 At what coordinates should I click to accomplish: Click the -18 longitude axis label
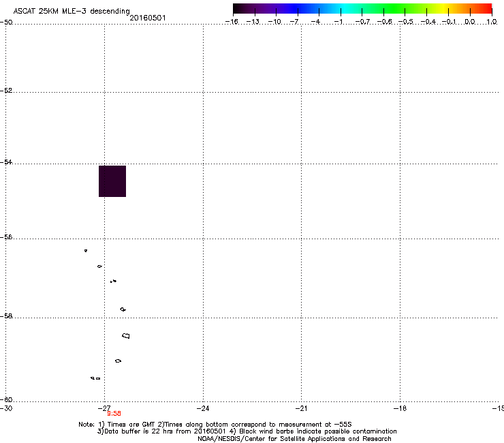click(x=400, y=408)
